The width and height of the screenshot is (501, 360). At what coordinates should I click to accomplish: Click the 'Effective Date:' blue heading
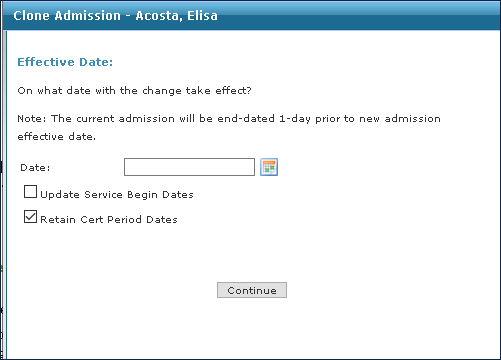tap(65, 62)
